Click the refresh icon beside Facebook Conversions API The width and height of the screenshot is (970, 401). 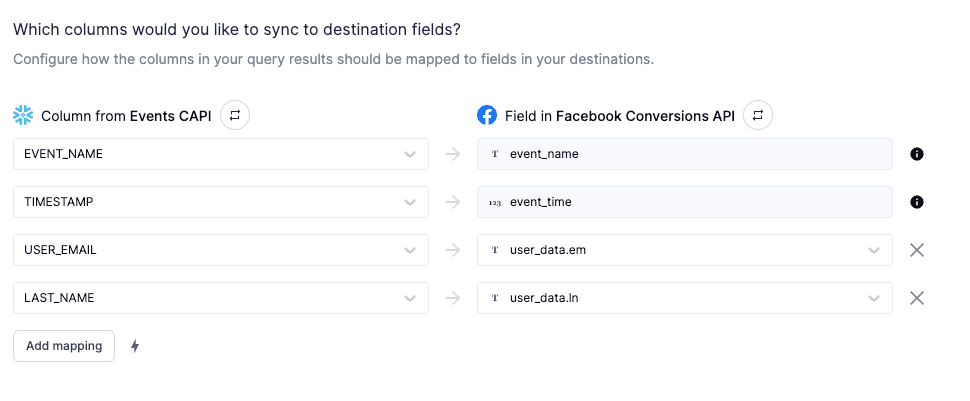tap(758, 115)
